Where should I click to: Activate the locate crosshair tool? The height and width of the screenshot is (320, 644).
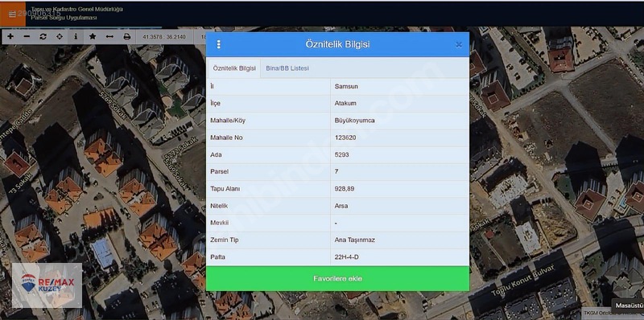(x=60, y=36)
